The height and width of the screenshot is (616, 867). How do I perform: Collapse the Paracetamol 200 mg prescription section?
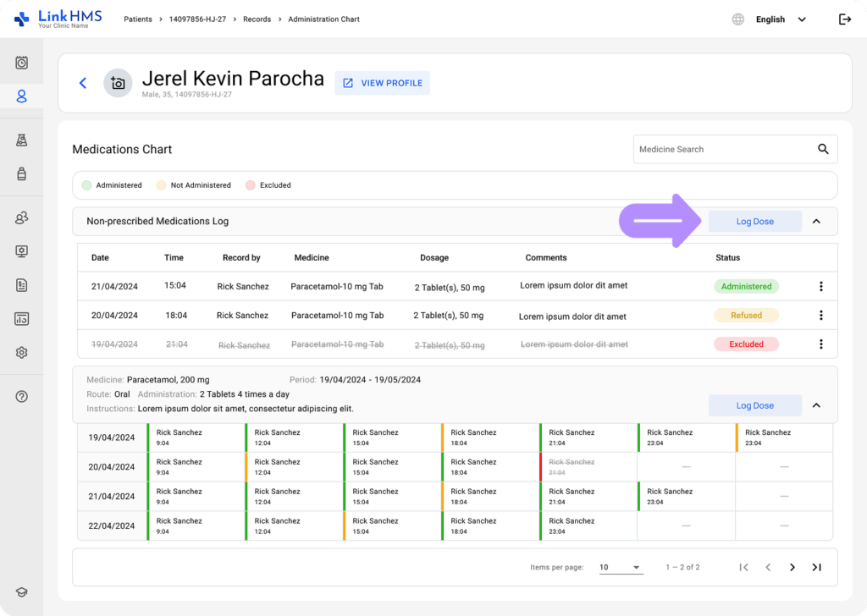816,405
